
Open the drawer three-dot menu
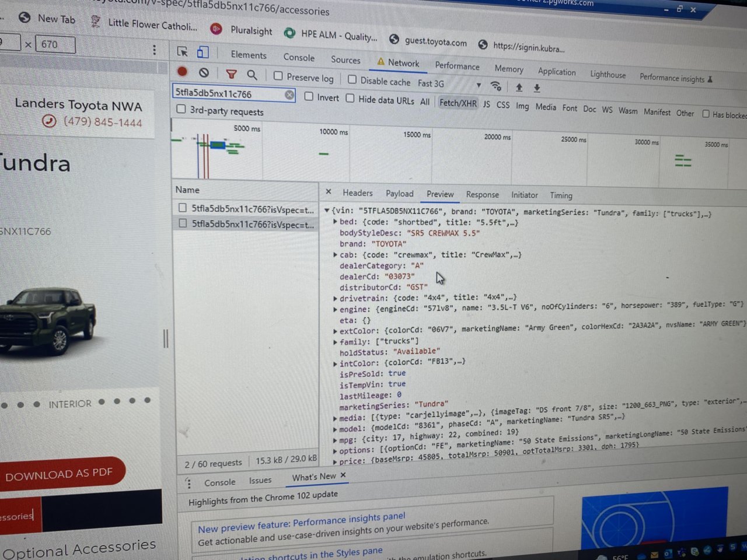click(x=188, y=484)
